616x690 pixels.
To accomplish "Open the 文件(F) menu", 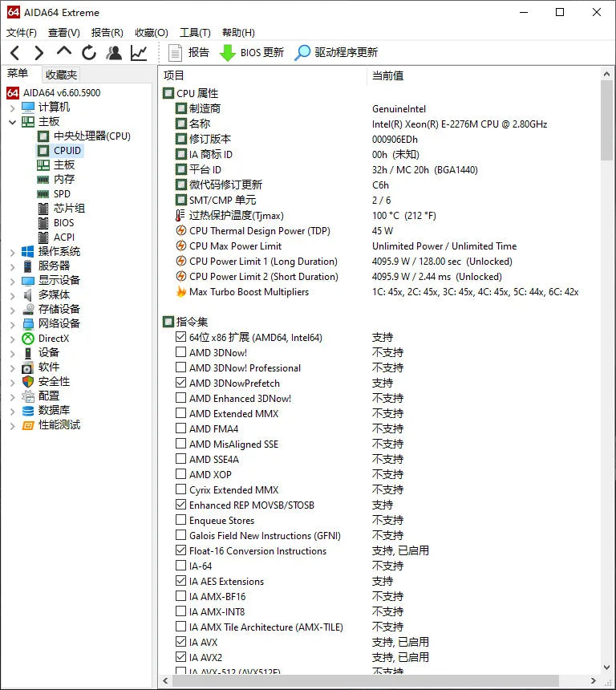I will (21, 33).
